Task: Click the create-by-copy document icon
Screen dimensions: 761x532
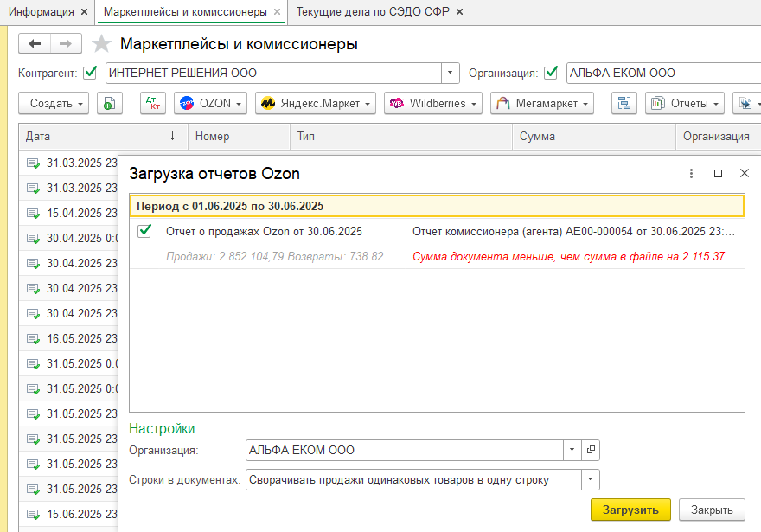Action: point(110,104)
